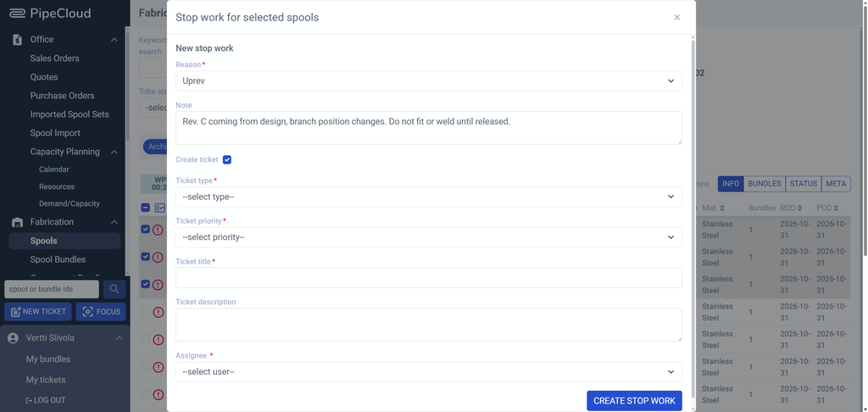
Task: Click into the Ticket title field
Action: click(428, 277)
